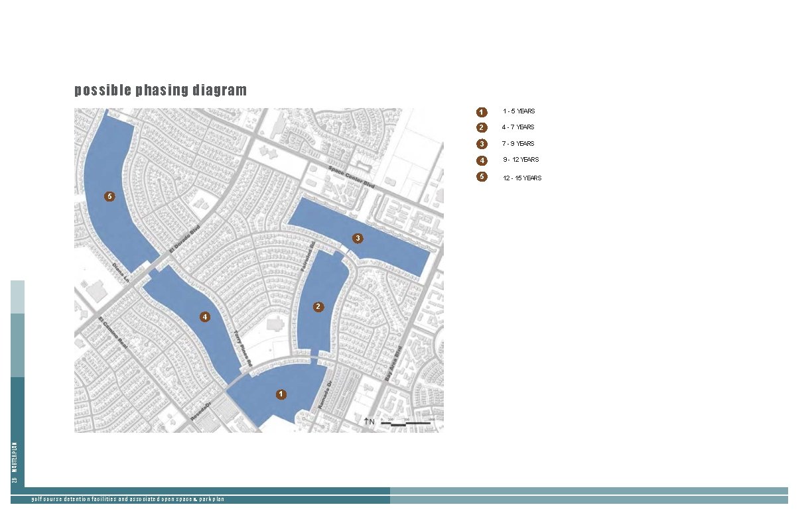The width and height of the screenshot is (812, 525).
Task: Click the numbered circle 5 in the legend
Action: tap(481, 177)
